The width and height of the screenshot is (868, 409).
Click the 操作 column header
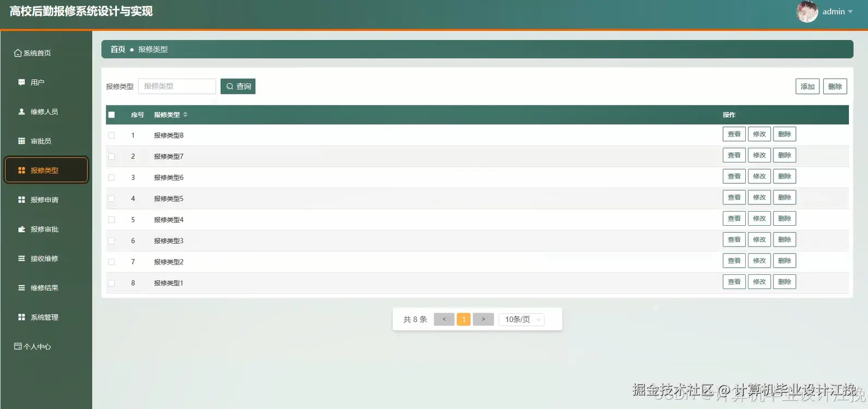pos(729,115)
